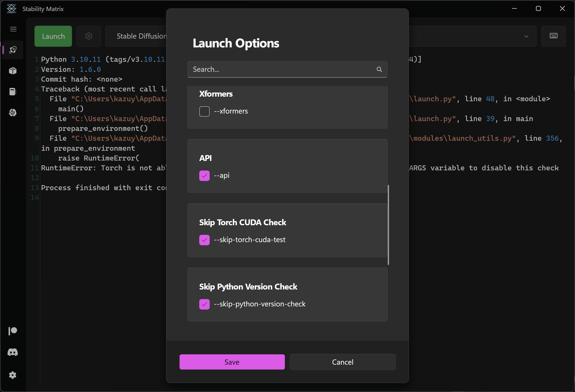
Task: Open the Stable Diffusion package combo box
Action: (141, 36)
